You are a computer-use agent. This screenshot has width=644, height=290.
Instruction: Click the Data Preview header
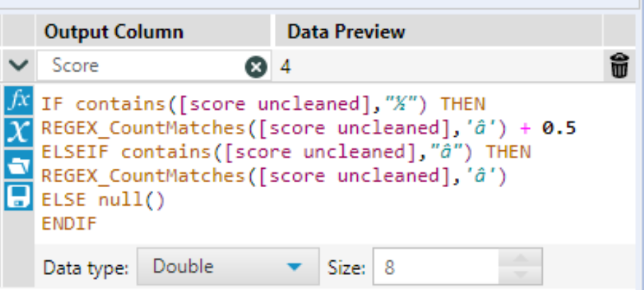point(346,32)
